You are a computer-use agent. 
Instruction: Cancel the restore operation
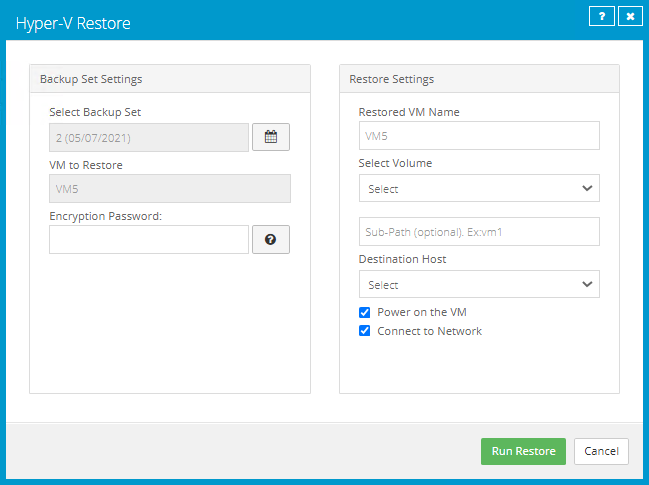coord(601,451)
